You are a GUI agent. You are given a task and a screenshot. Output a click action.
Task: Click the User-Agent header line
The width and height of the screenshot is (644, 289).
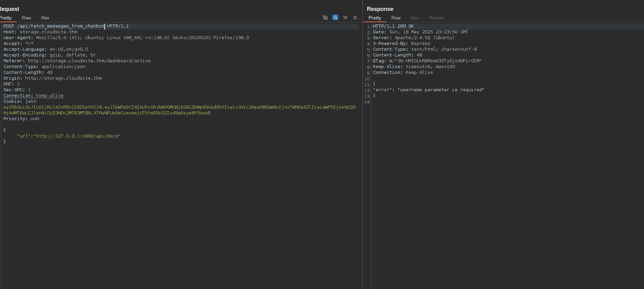tap(126, 38)
